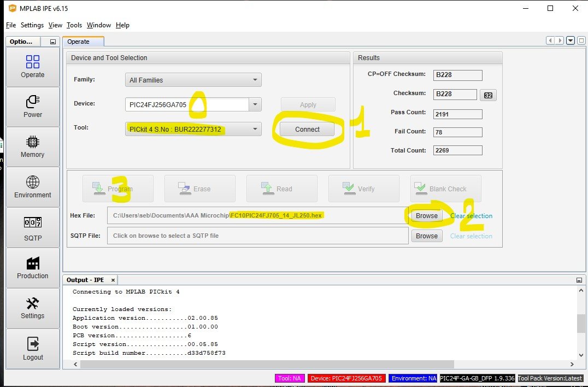Click Browse for Hex File
Viewport: 588px width, 387px height.
click(426, 216)
